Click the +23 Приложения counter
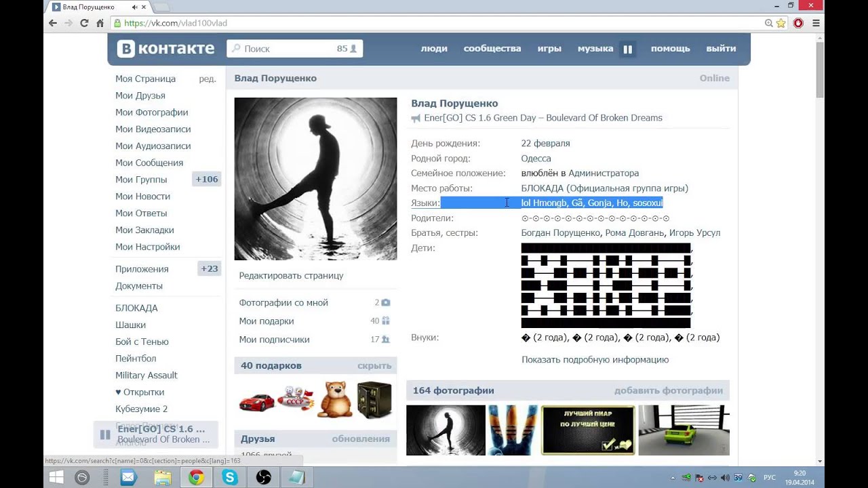 (210, 269)
